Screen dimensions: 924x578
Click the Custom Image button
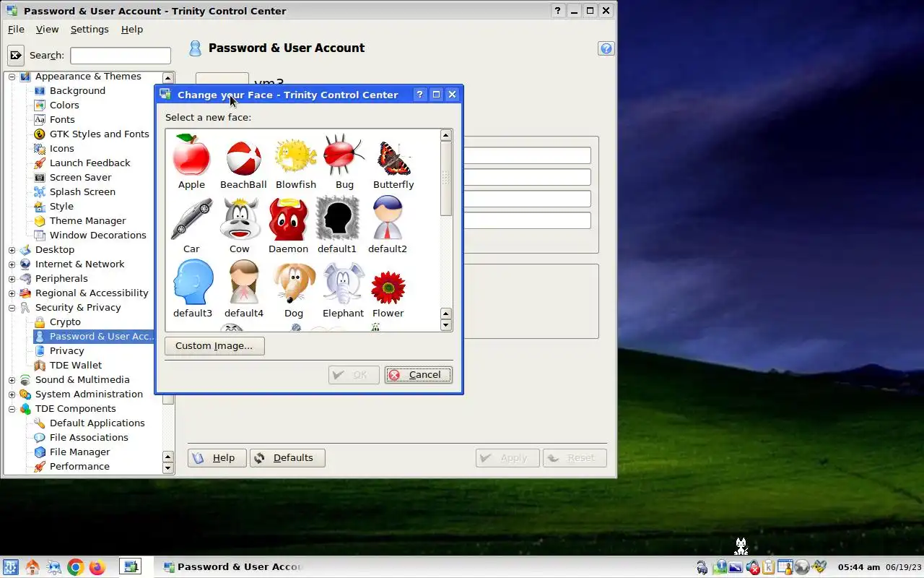[214, 345]
